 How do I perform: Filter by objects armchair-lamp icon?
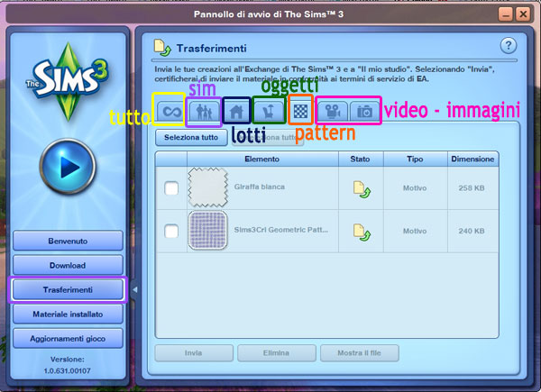pyautogui.click(x=269, y=112)
